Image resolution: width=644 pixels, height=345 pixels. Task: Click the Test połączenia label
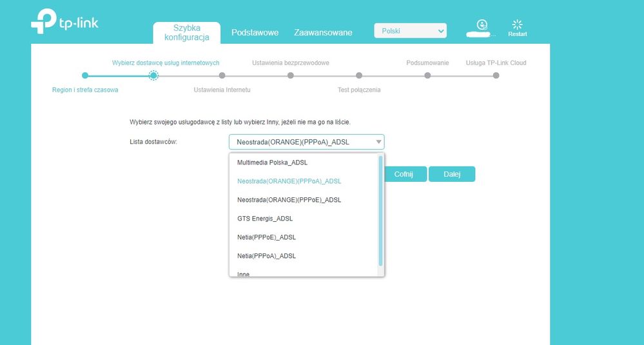(359, 90)
